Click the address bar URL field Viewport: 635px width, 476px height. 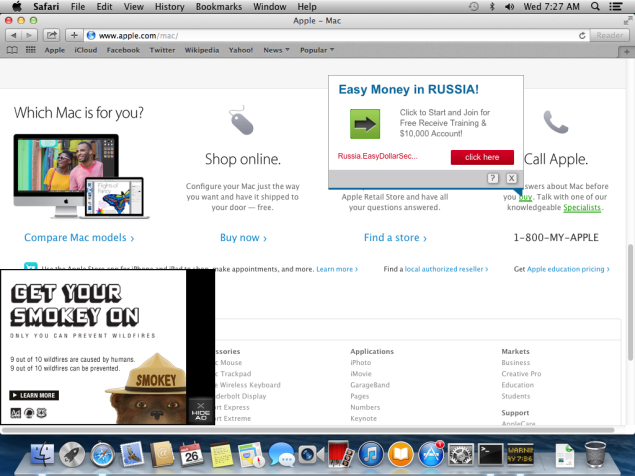337,36
